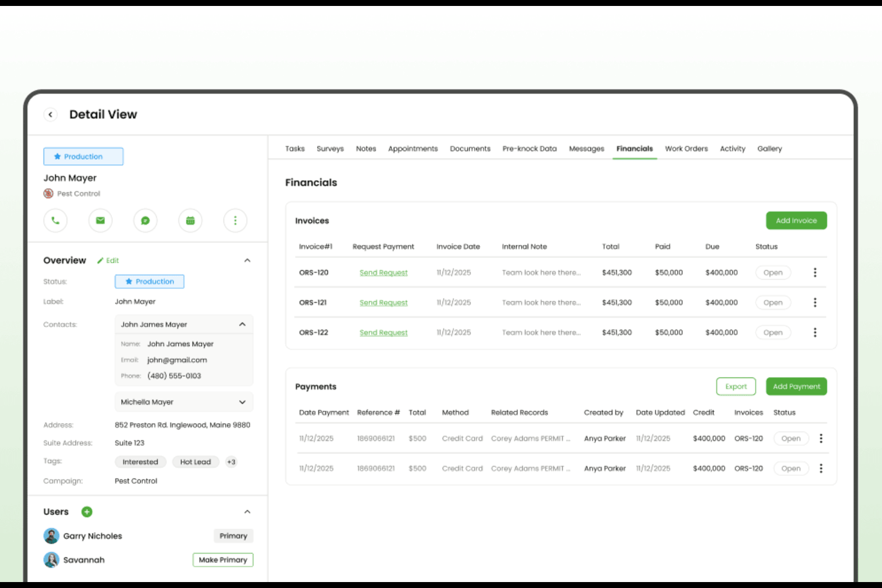This screenshot has width=882, height=588.
Task: Collapse the Users section
Action: pos(247,512)
